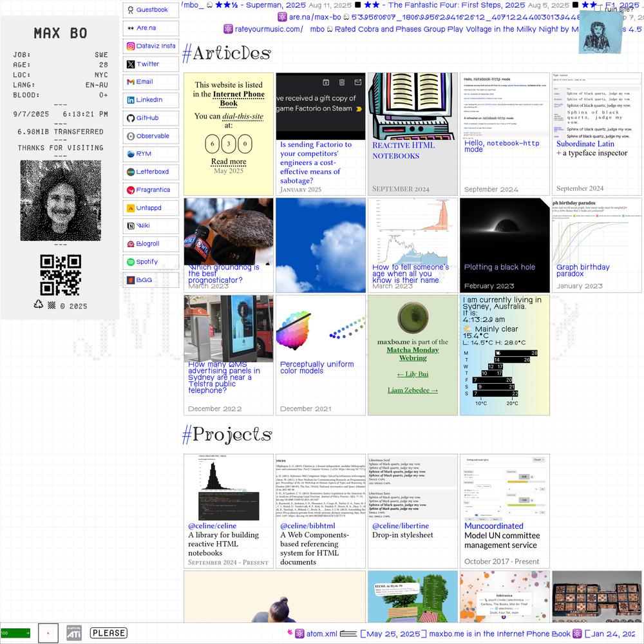Viewport: 644px width, 644px height.
Task: Go to next webring site Liam Zebedee
Action: (x=413, y=390)
